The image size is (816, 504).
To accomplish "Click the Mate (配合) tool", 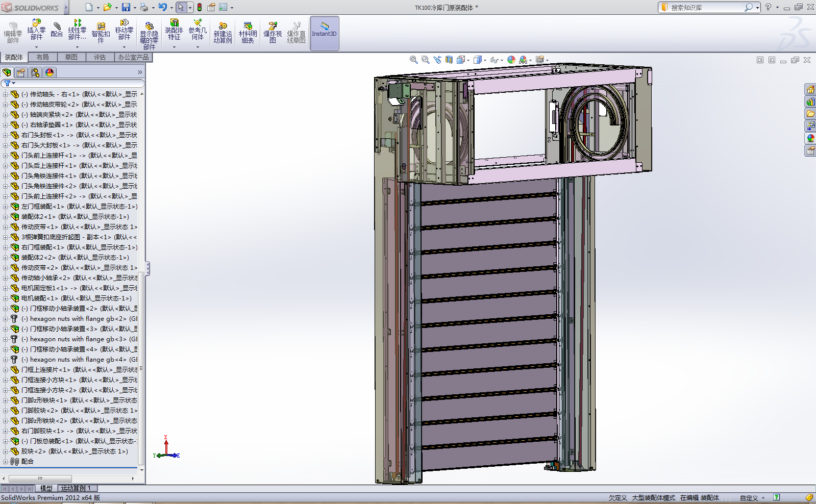I will [57, 30].
